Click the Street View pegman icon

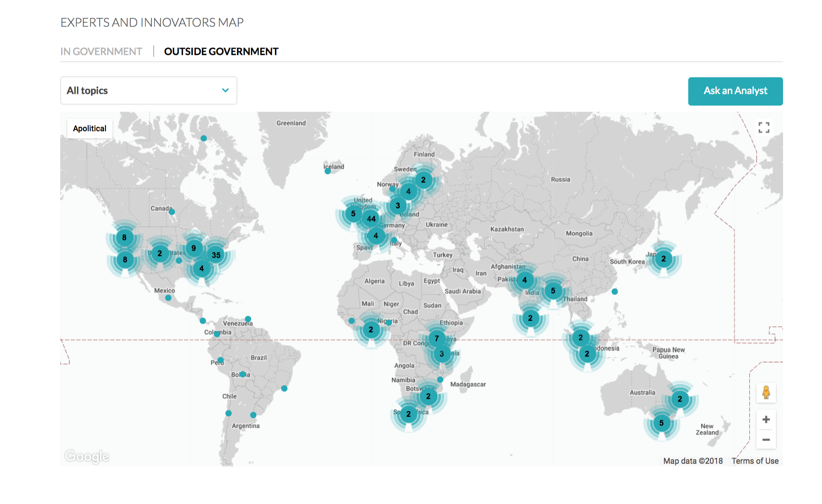pyautogui.click(x=766, y=392)
